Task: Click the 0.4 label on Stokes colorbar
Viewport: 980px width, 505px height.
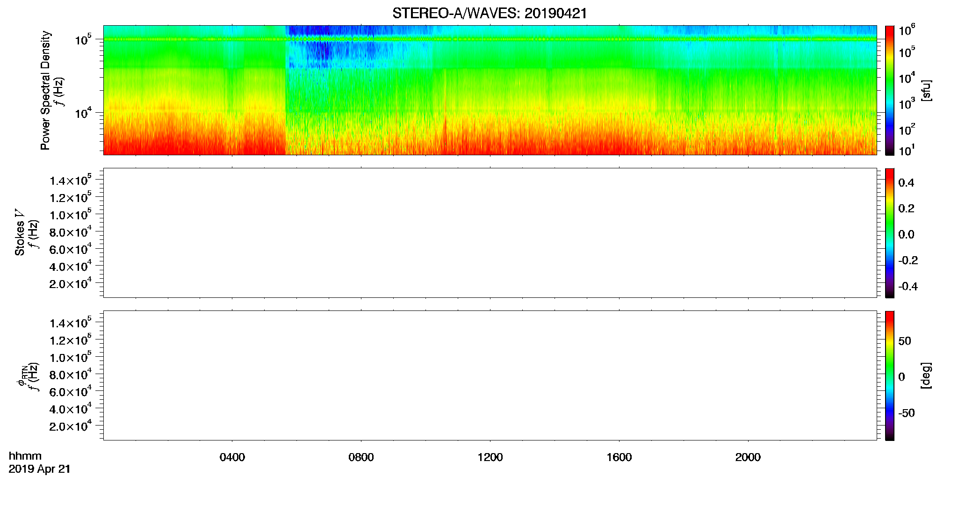Action: tap(906, 183)
